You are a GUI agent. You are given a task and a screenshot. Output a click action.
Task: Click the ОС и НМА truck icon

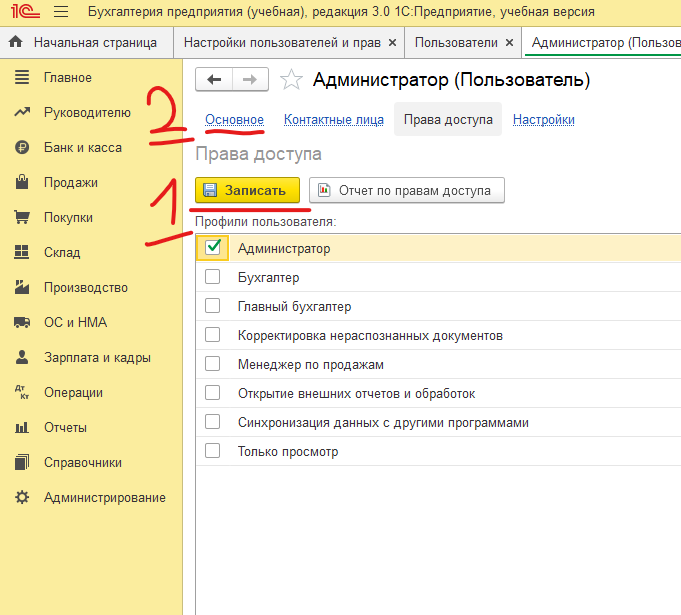click(x=22, y=322)
